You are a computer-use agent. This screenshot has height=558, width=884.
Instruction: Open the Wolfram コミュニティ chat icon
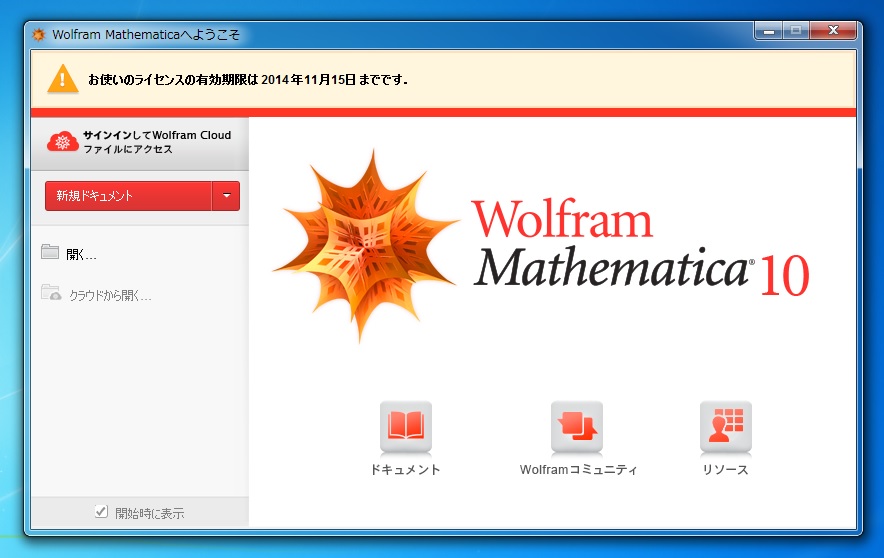[x=577, y=427]
